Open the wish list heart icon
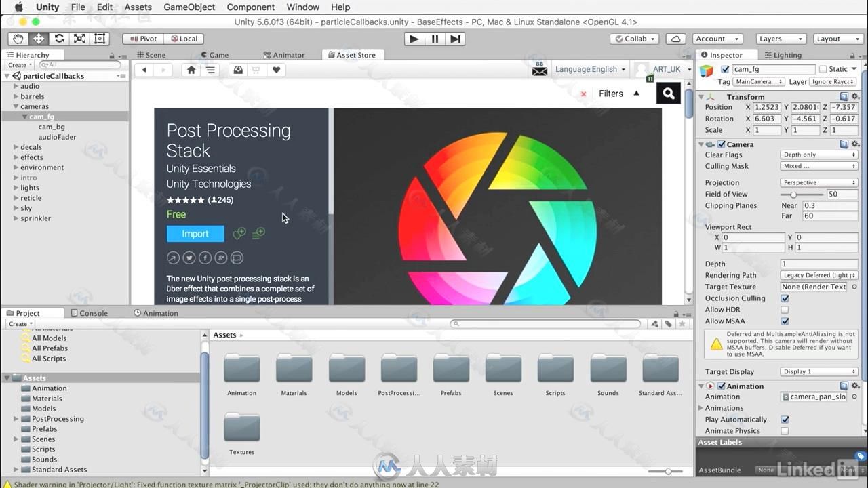 pyautogui.click(x=276, y=70)
